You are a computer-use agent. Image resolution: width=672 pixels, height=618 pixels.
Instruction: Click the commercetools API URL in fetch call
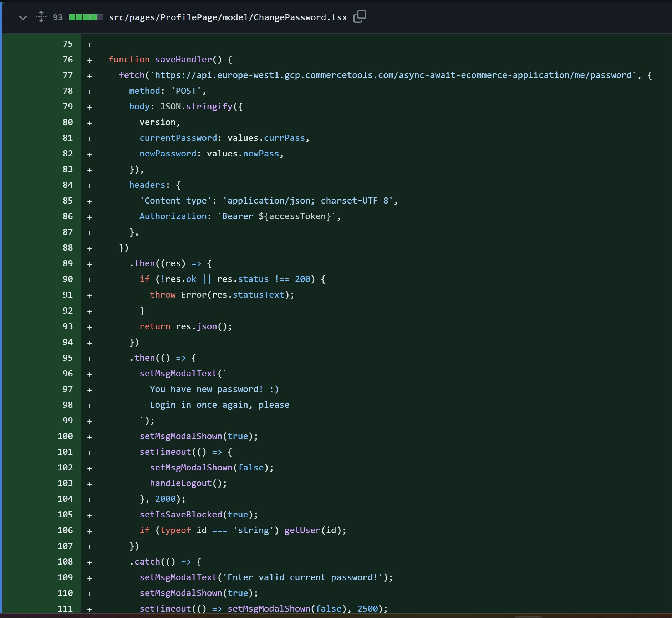[392, 75]
